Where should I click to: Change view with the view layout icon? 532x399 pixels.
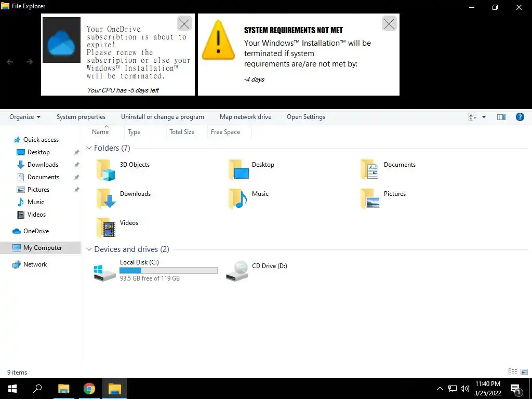472,117
